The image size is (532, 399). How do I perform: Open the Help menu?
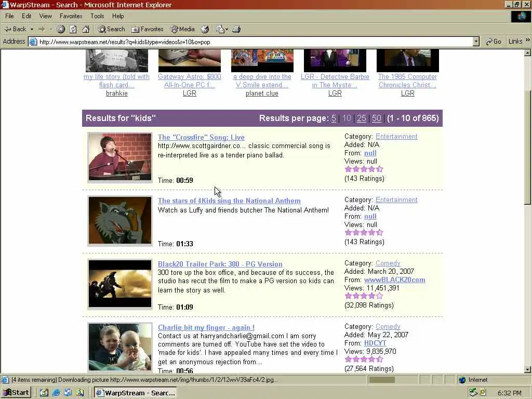coord(118,16)
